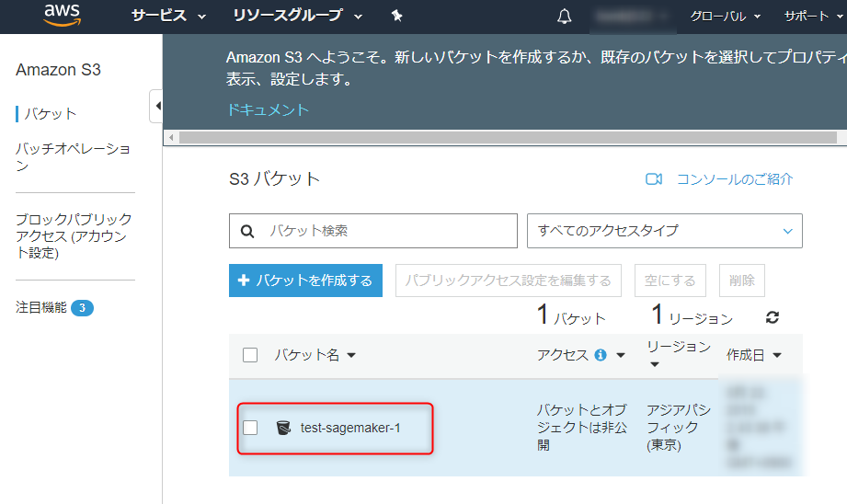
Task: Refresh the bucket list
Action: tap(773, 317)
